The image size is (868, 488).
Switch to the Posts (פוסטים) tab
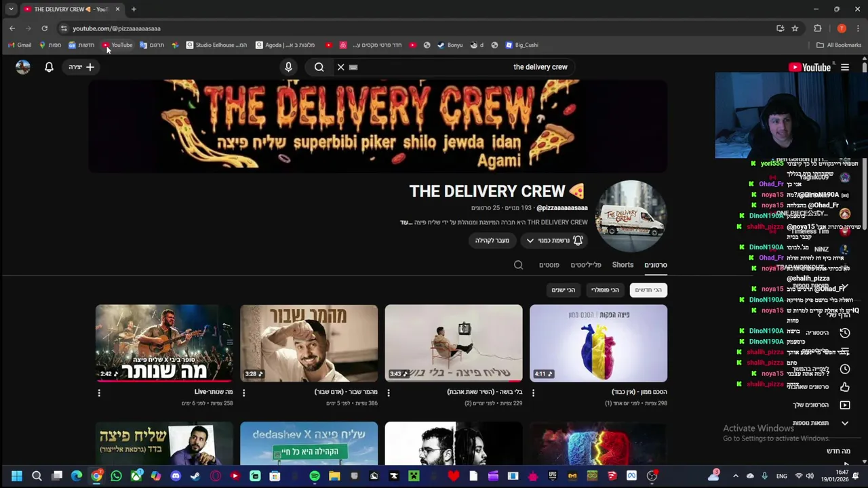coord(549,265)
